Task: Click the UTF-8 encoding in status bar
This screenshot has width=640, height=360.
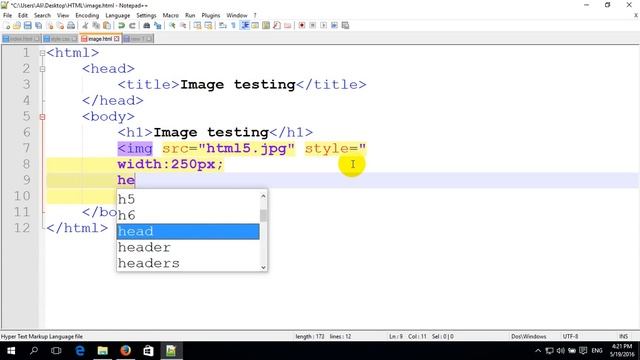Action: click(x=570, y=336)
